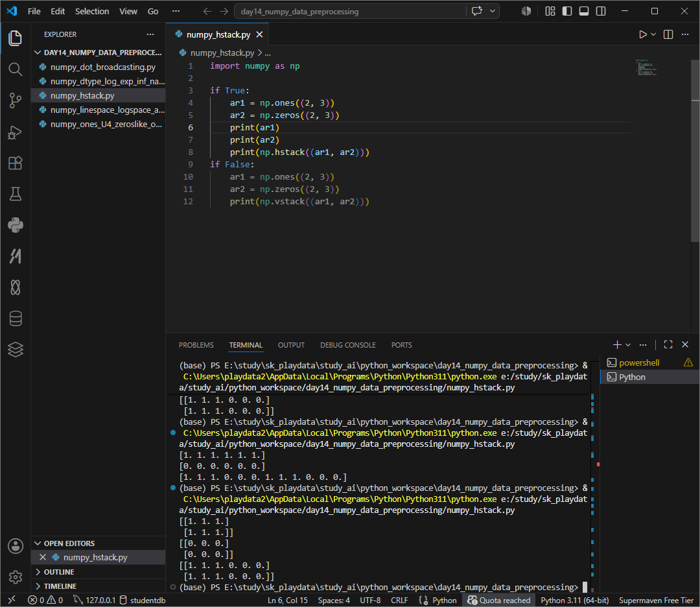
Task: Close the terminal panel
Action: point(685,344)
